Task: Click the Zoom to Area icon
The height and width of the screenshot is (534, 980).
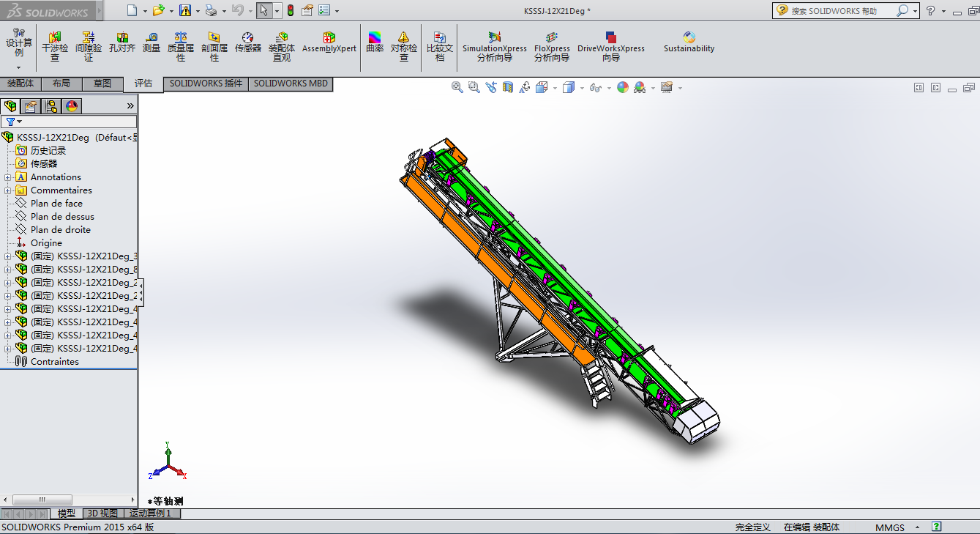Action: click(474, 87)
